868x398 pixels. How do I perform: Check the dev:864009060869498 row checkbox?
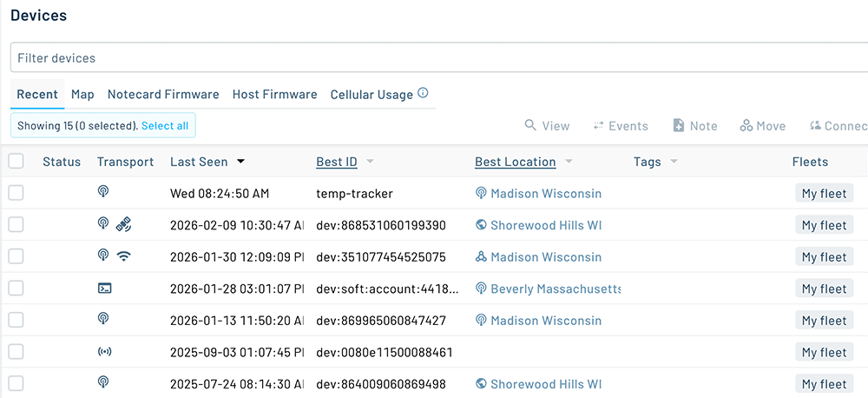[16, 383]
